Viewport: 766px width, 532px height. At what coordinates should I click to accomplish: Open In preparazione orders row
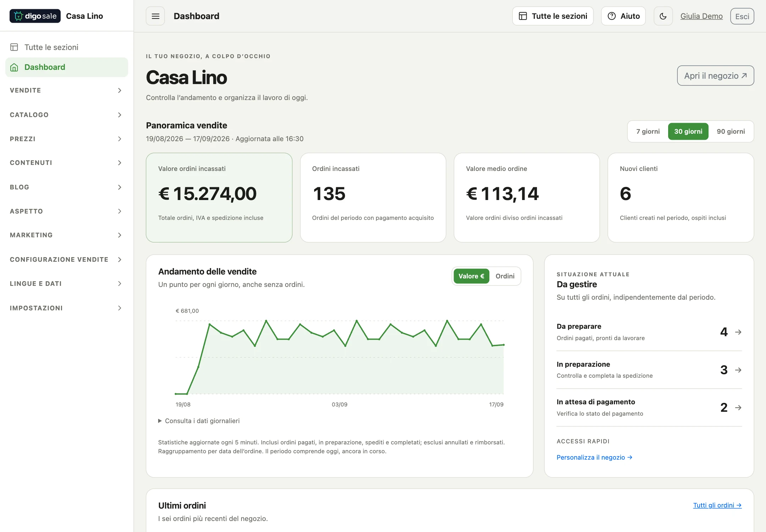tap(649, 370)
